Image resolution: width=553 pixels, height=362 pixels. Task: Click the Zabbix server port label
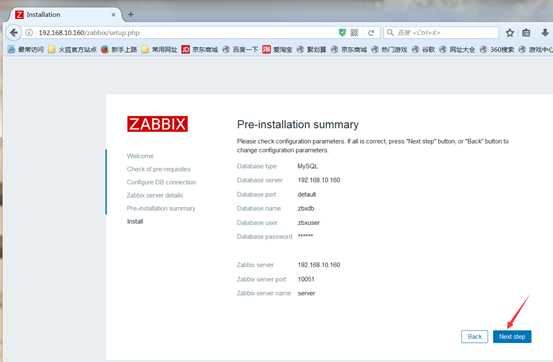tap(261, 279)
